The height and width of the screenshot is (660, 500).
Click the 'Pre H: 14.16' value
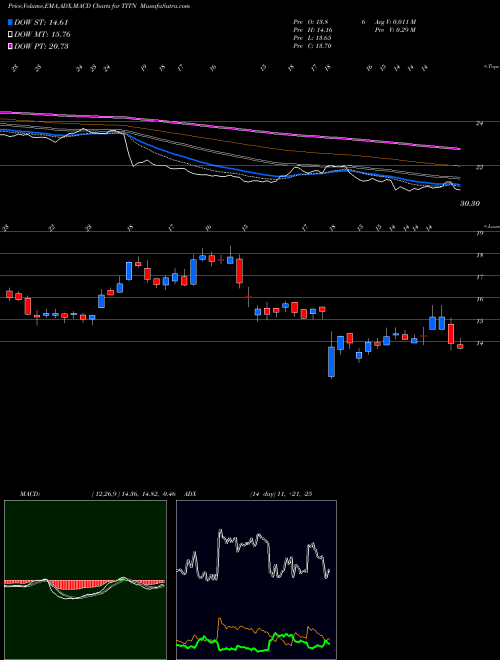314,30
